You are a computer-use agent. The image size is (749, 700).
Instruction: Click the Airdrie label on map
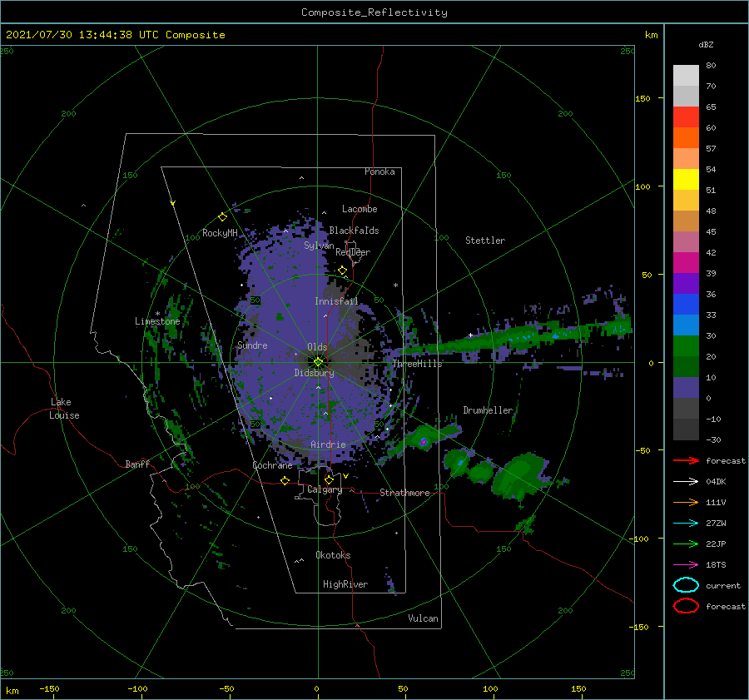click(x=328, y=444)
